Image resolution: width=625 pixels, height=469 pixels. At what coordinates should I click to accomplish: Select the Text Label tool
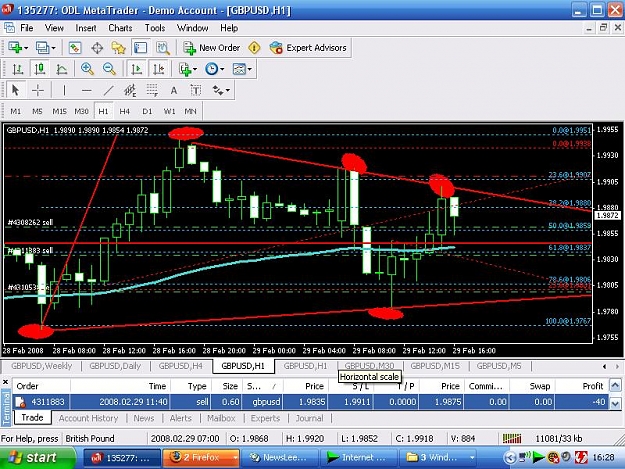pyautogui.click(x=196, y=90)
